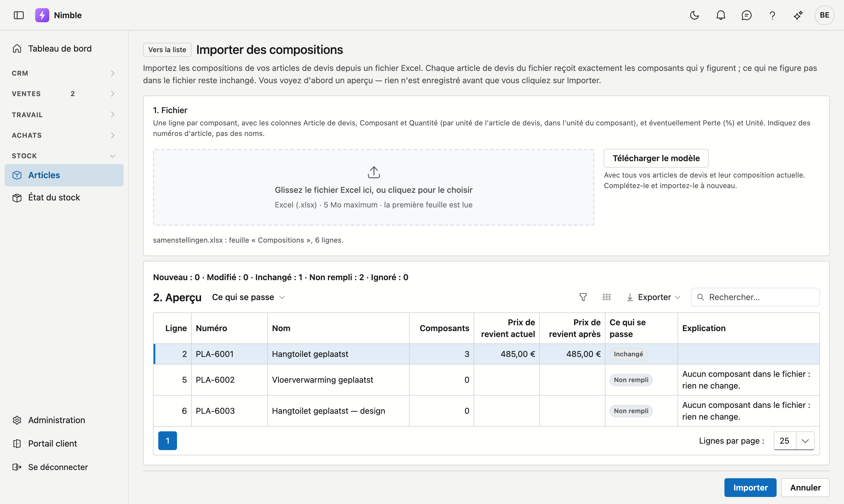
Task: Click the Annuler button
Action: pyautogui.click(x=805, y=488)
